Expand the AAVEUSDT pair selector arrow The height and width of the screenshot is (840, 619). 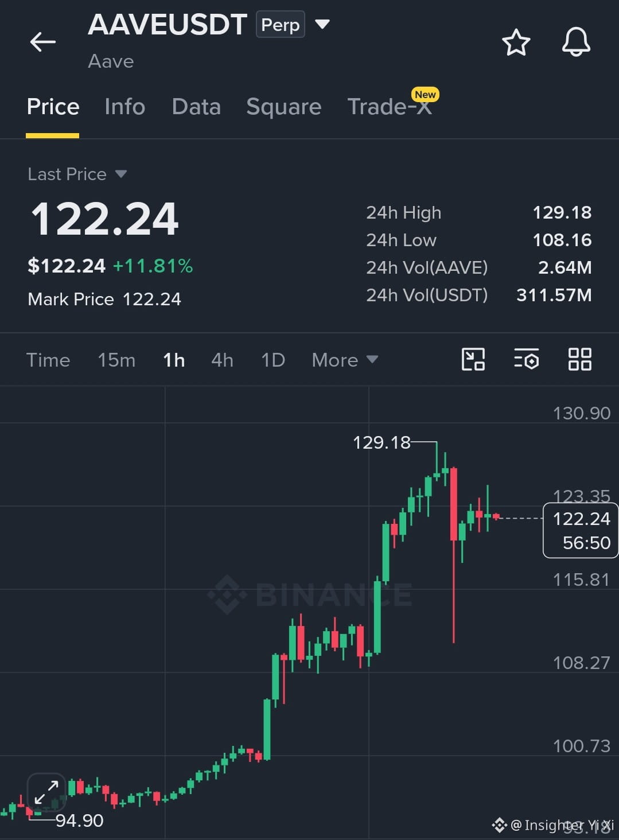(322, 24)
